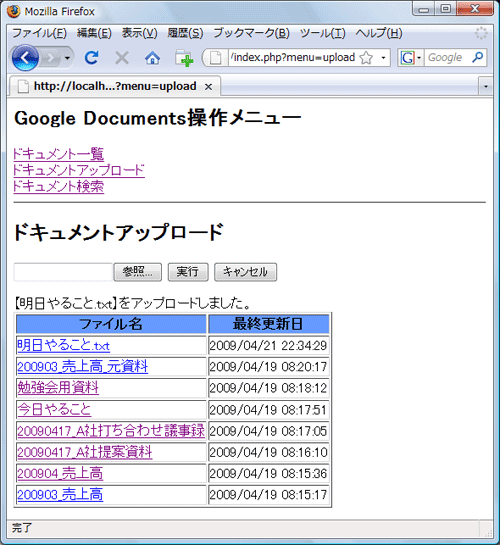This screenshot has height=545, width=500.
Task: Click the 最終更新日 column header
Action: pyautogui.click(x=268, y=324)
